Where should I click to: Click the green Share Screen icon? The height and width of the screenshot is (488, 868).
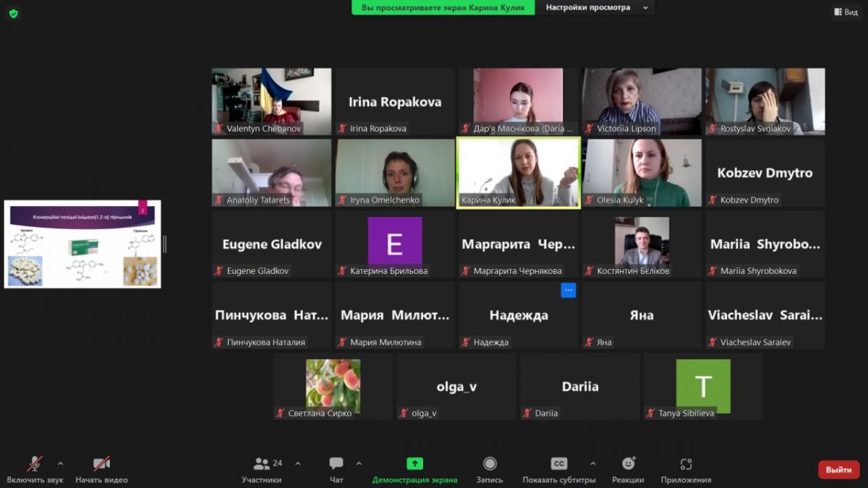[414, 464]
